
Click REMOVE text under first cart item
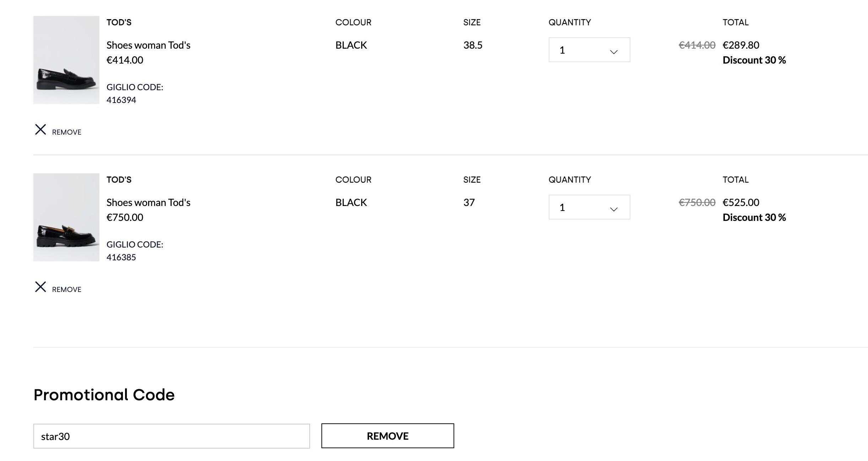coord(67,132)
